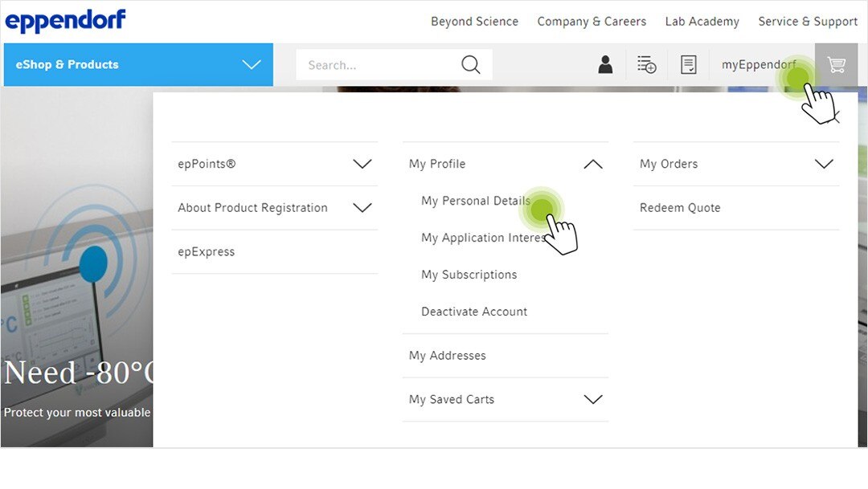Viewport: 868px width, 489px height.
Task: Expand the epPoints® section chevron
Action: coord(362,164)
